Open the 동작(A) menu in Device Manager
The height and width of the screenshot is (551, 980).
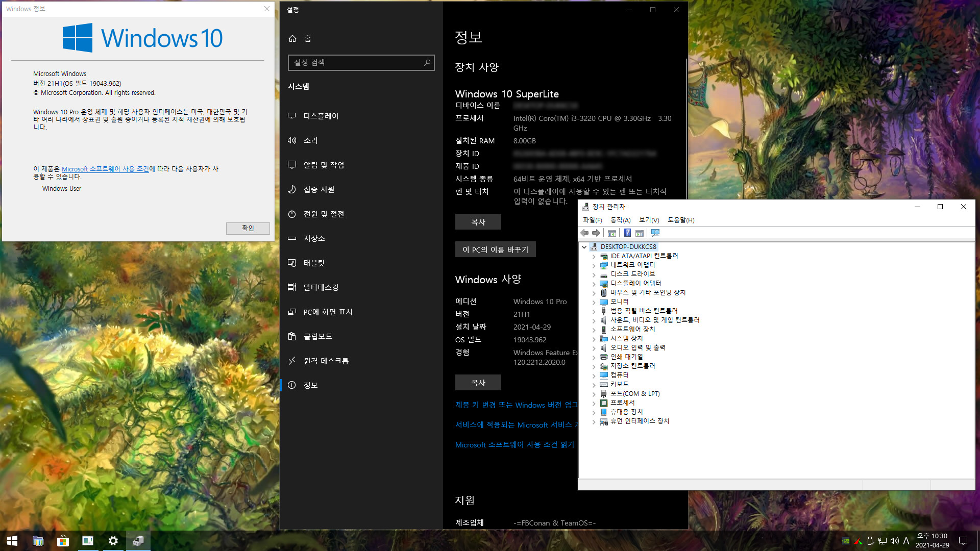click(x=620, y=220)
